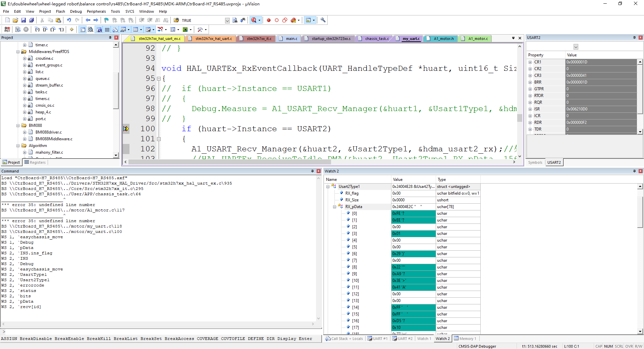Screen dimensions: 644x349
Task: Collapse code block at line 95
Action: click(x=159, y=79)
